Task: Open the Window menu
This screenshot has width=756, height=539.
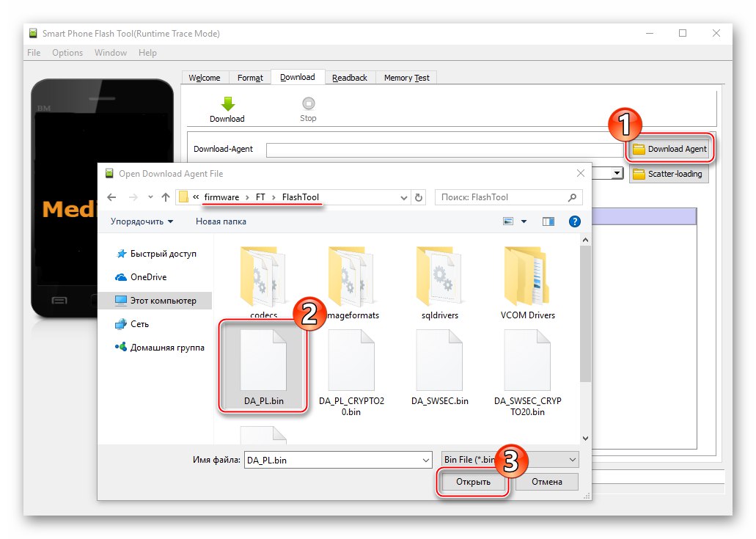Action: click(x=111, y=53)
